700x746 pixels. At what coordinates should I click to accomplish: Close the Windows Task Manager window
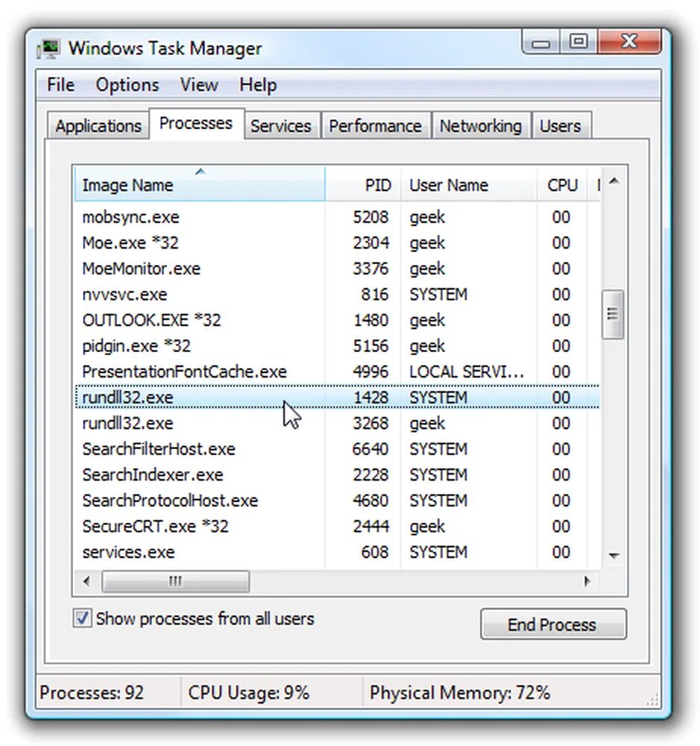[x=629, y=43]
